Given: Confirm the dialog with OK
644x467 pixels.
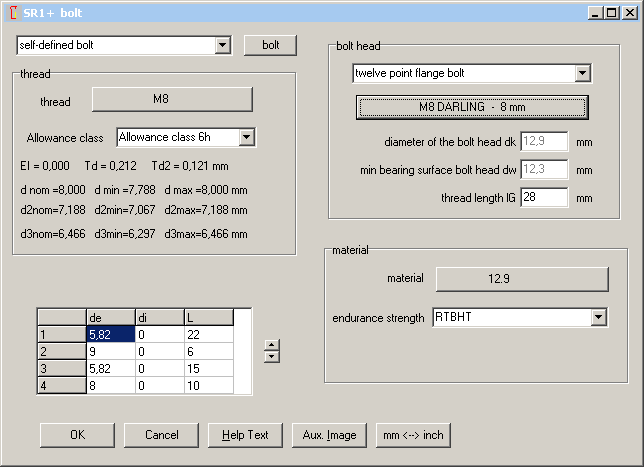Looking at the screenshot, I should point(77,435).
